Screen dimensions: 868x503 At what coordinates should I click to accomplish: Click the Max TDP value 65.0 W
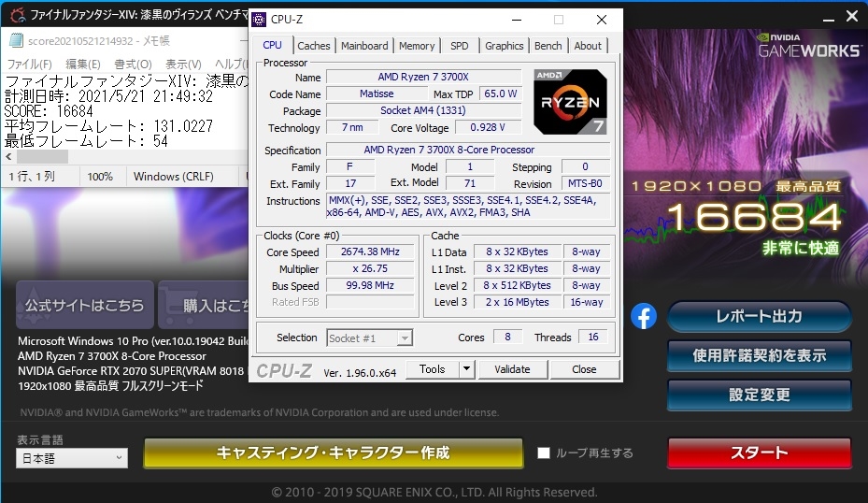click(501, 93)
